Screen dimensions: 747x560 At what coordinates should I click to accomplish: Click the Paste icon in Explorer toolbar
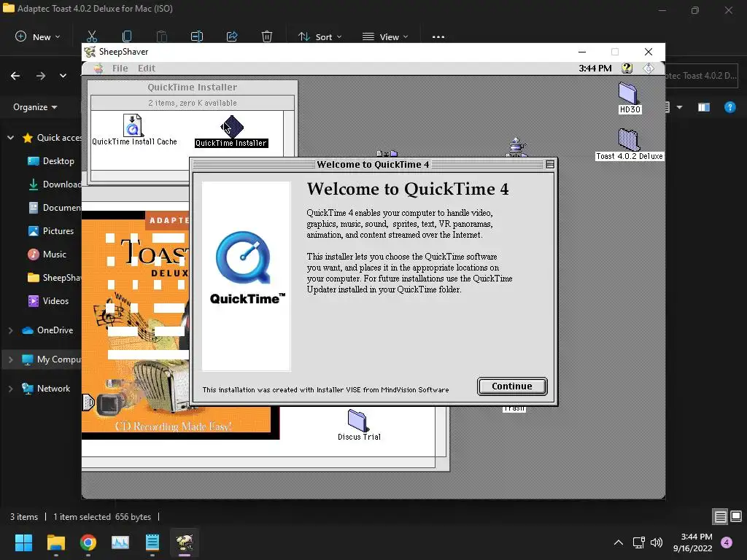coord(162,36)
